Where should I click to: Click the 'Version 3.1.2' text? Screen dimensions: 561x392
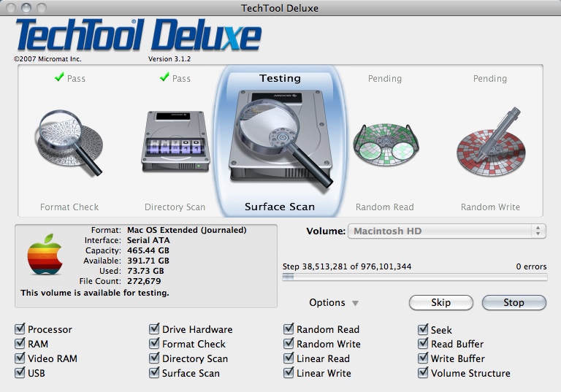169,59
